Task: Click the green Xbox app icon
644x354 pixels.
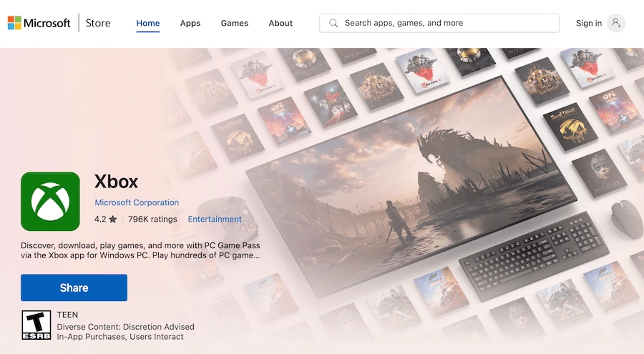Action: tap(50, 201)
